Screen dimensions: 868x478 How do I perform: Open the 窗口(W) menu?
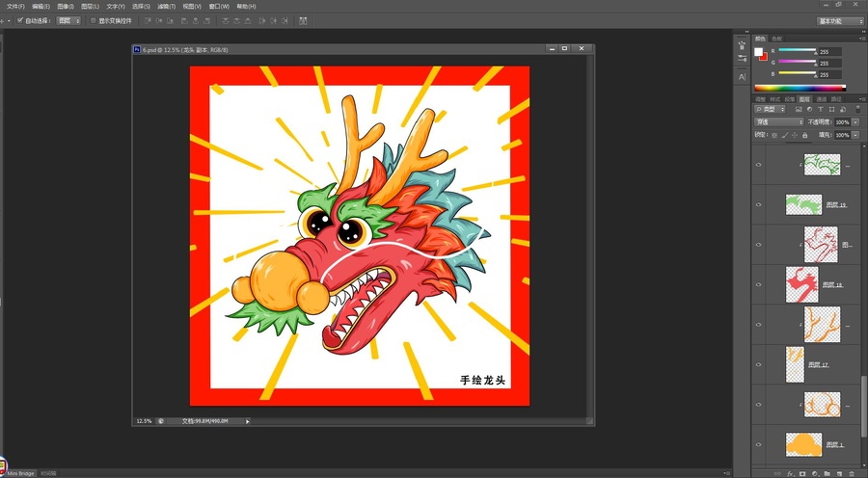click(x=219, y=7)
